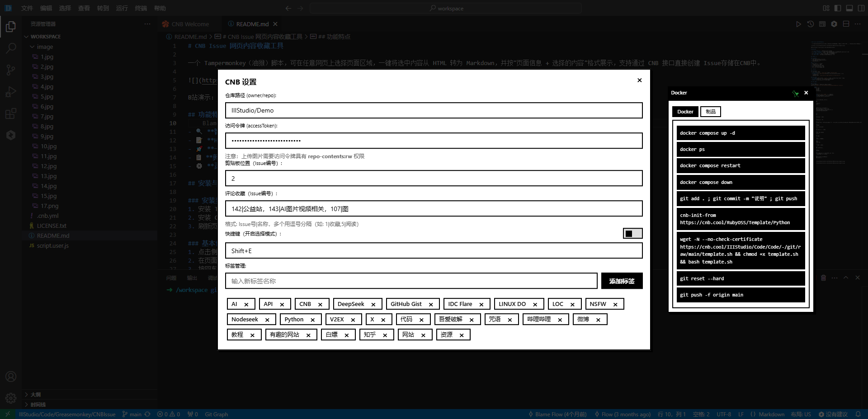Remove the 哔哩哔哩 tag

coord(560,320)
